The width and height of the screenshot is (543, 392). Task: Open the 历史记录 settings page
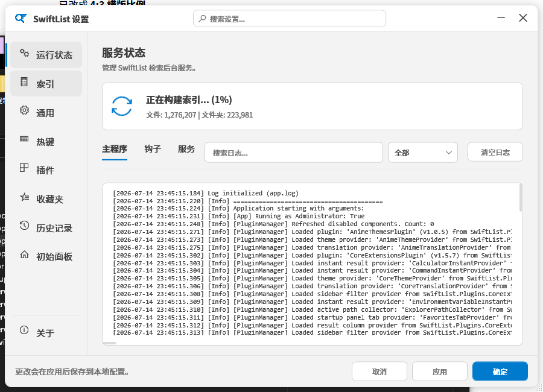pos(46,228)
